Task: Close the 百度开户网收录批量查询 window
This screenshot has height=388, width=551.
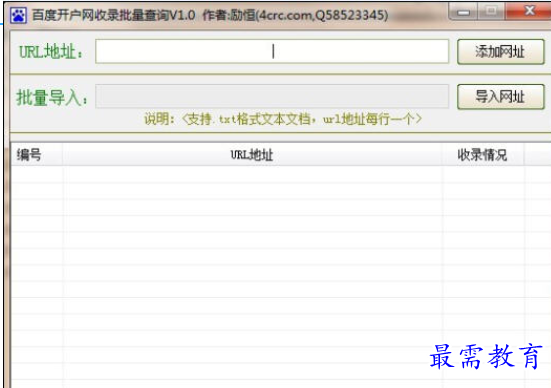Action: [x=528, y=11]
